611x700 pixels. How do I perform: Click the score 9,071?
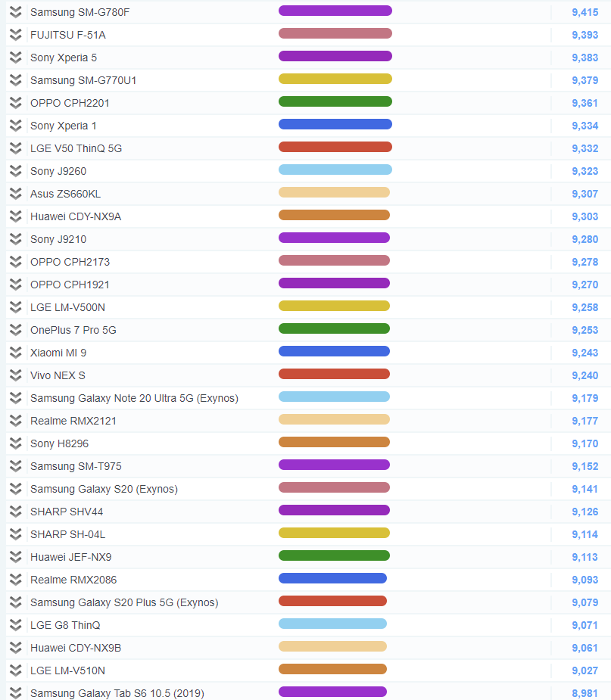click(585, 625)
